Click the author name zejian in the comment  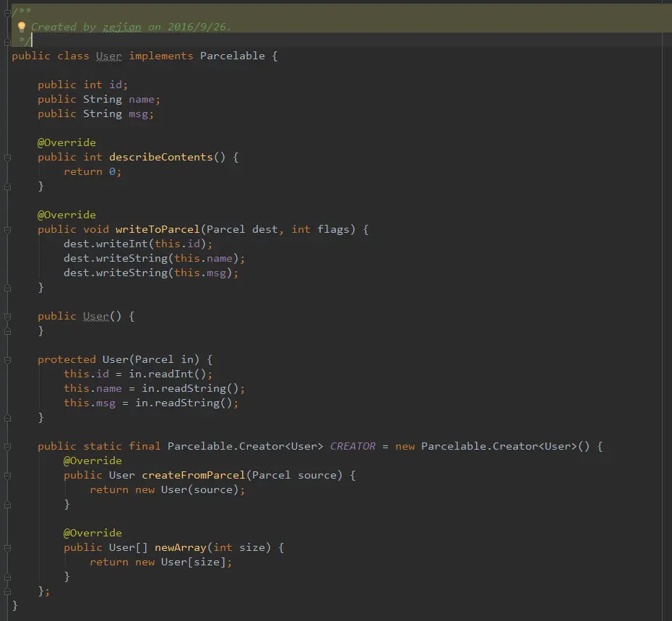(x=121, y=27)
